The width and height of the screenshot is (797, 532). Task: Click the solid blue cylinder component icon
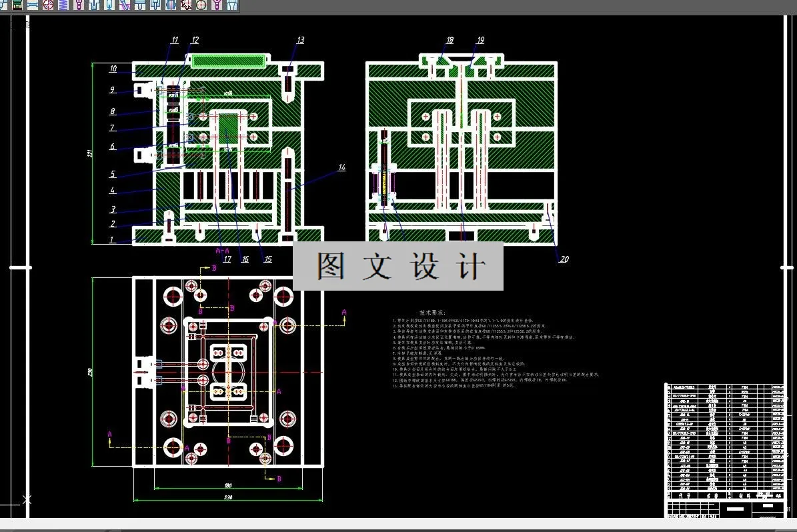pos(171,5)
